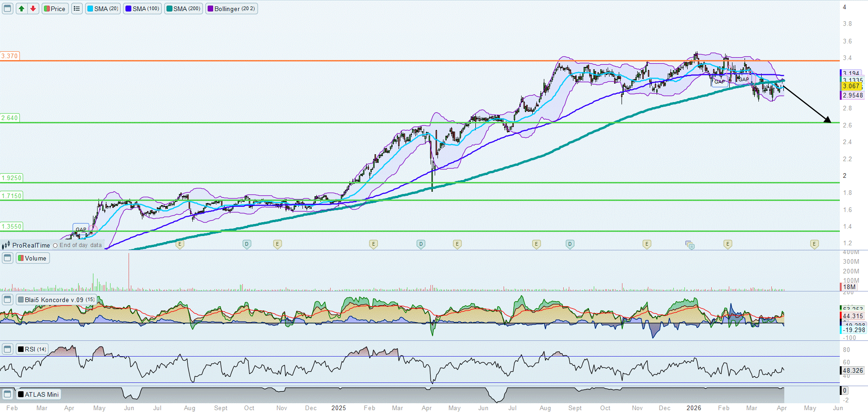The image size is (868, 412).
Task: Click the Volume panel window icon
Action: pos(7,258)
